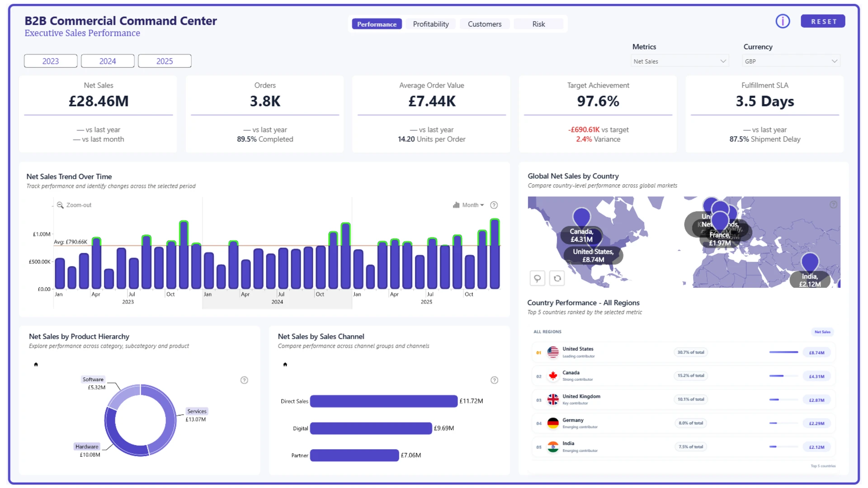Viewport: 868px width, 488px height.
Task: Select the Partner channel bar
Action: pos(354,455)
